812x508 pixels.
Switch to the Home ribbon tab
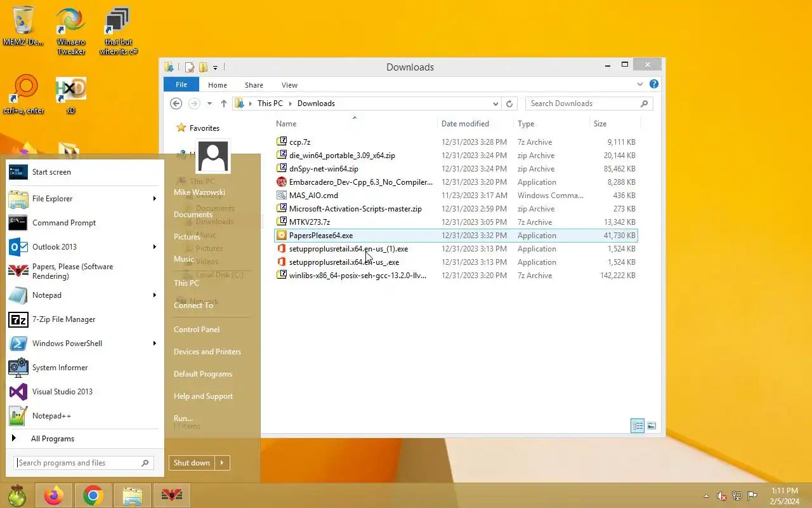pos(218,85)
